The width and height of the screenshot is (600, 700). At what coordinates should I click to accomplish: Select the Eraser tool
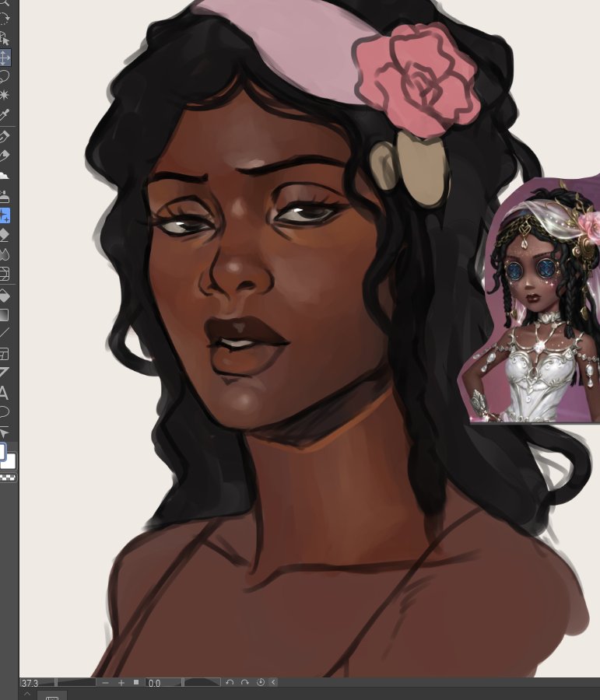(x=4, y=235)
